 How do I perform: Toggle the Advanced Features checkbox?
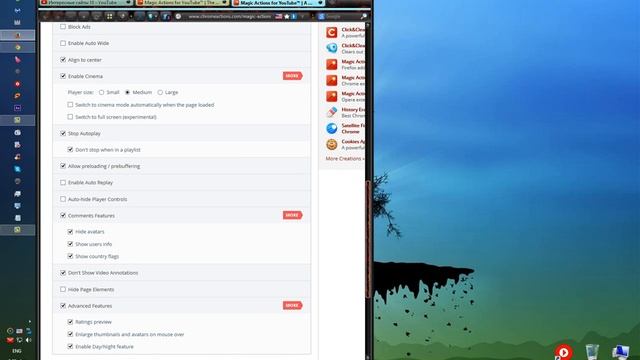[x=63, y=306]
